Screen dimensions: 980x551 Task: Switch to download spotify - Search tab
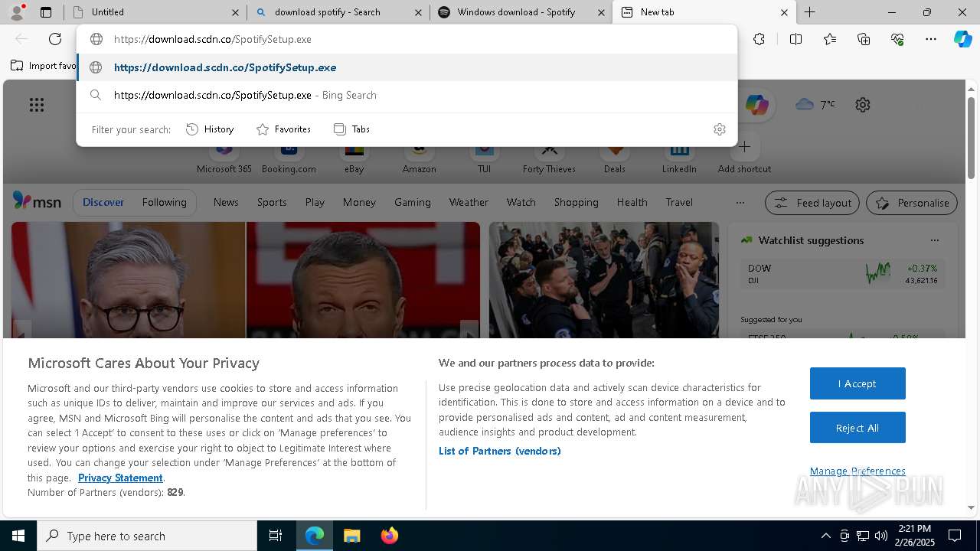(x=338, y=12)
